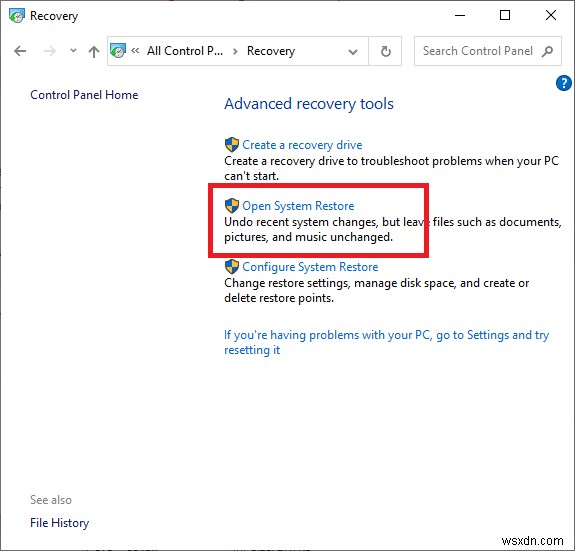Expand the breadcrumb arrow before Recovery

click(235, 51)
